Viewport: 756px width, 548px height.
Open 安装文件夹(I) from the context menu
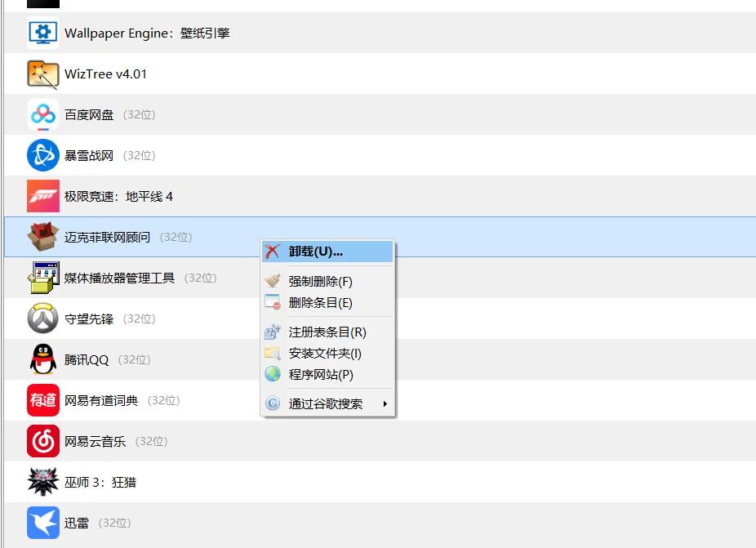(x=324, y=353)
